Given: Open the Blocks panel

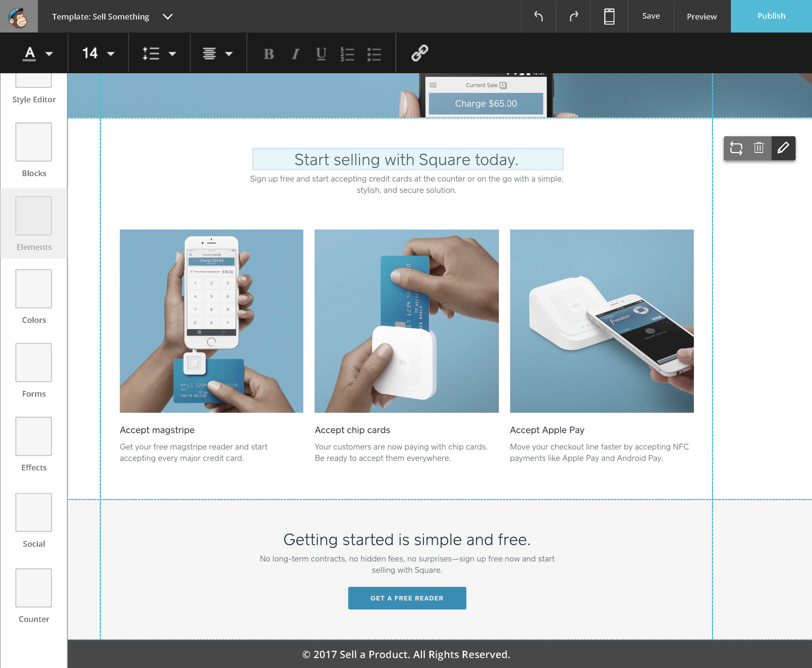Looking at the screenshot, I should [34, 150].
